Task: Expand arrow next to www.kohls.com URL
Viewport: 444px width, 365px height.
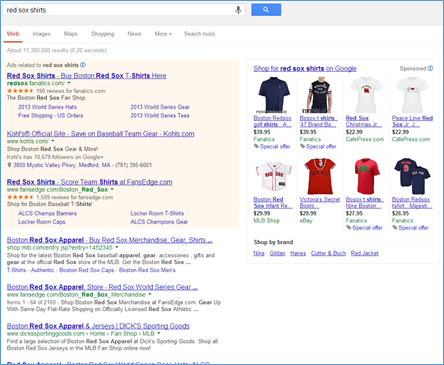Action: 53,141
